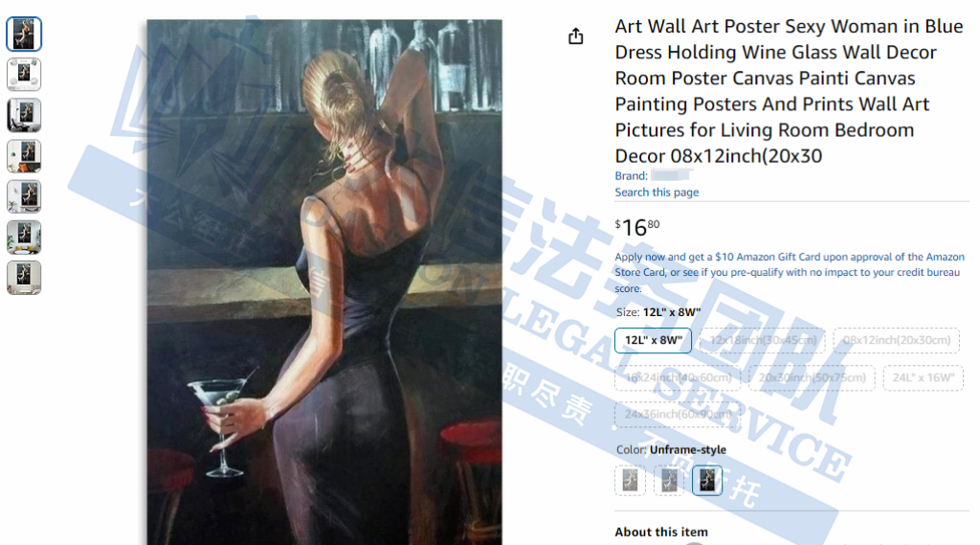Choose the 24x36inch(60x90cm) size option

(x=679, y=414)
